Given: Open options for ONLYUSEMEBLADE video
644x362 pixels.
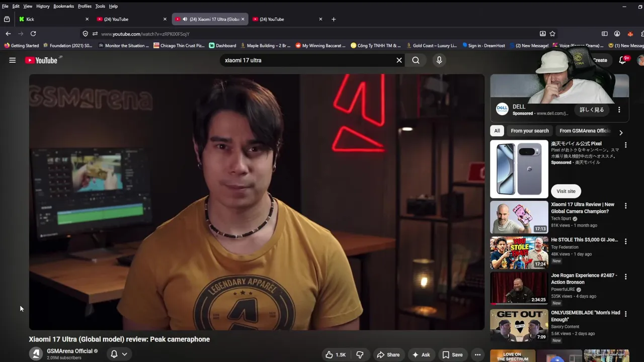Looking at the screenshot, I should tap(625, 314).
